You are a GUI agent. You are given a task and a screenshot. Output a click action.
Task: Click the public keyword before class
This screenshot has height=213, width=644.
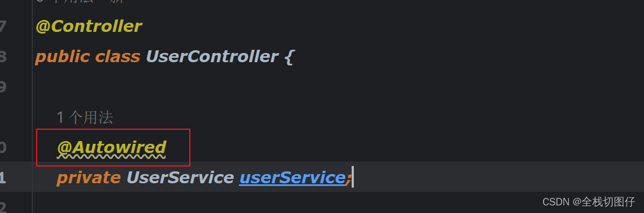click(x=62, y=56)
